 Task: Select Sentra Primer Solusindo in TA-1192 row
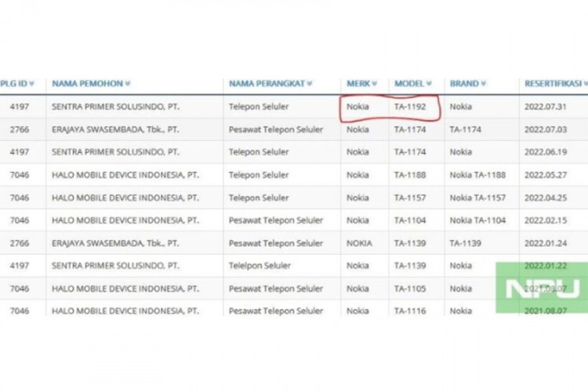[115, 107]
